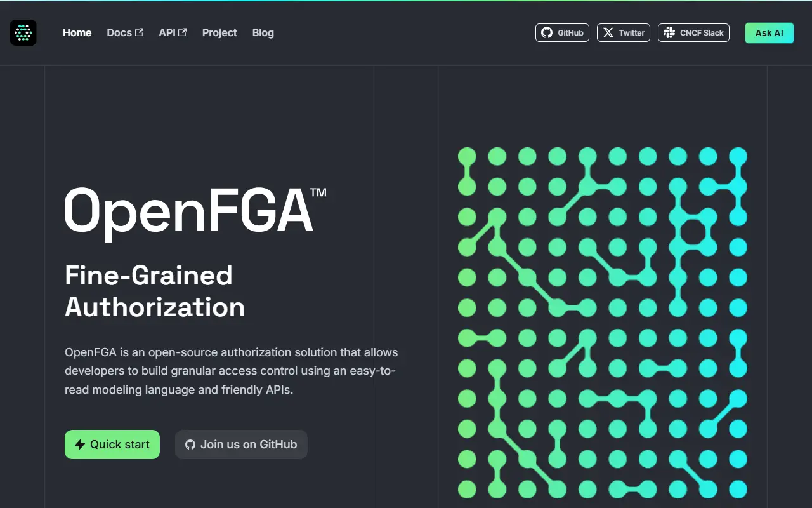Open the API external link
Screen dimensions: 812x508
coord(173,32)
